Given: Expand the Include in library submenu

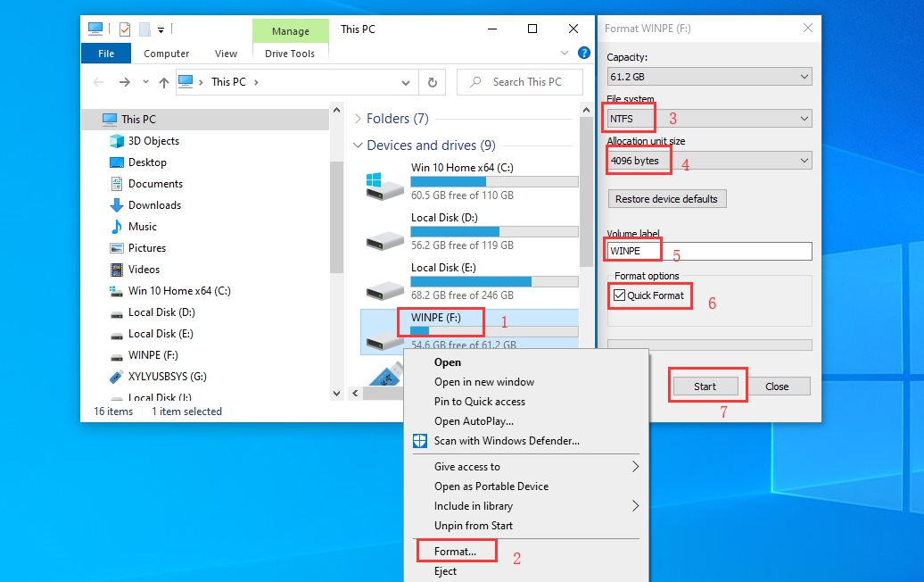Looking at the screenshot, I should [635, 506].
